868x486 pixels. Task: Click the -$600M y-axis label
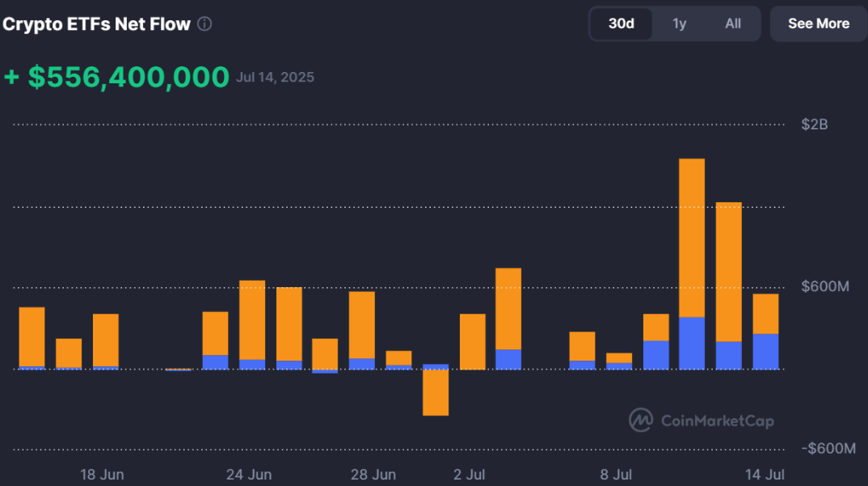[828, 449]
